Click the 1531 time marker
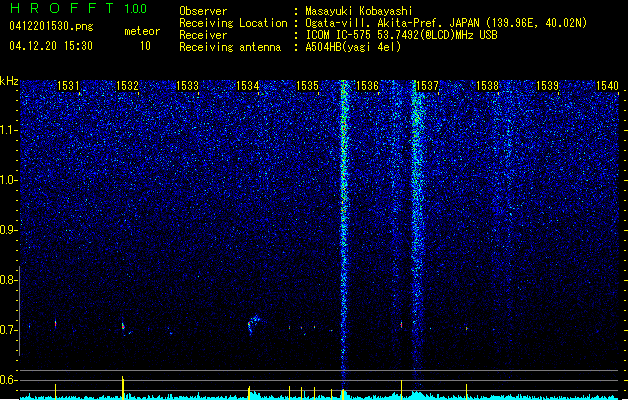 click(68, 86)
